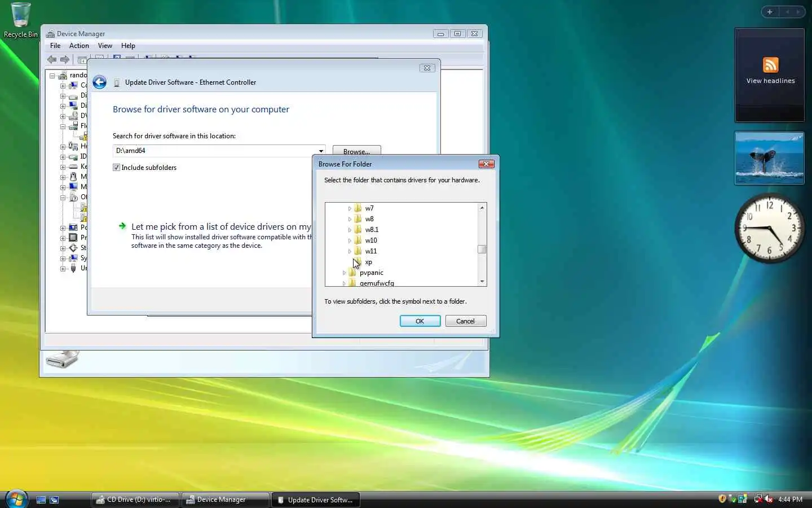
Task: Select the xp folder
Action: click(x=368, y=262)
